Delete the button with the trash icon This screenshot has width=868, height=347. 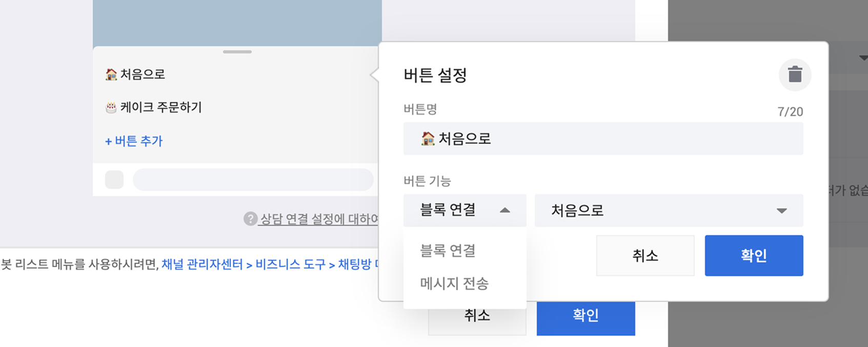795,75
